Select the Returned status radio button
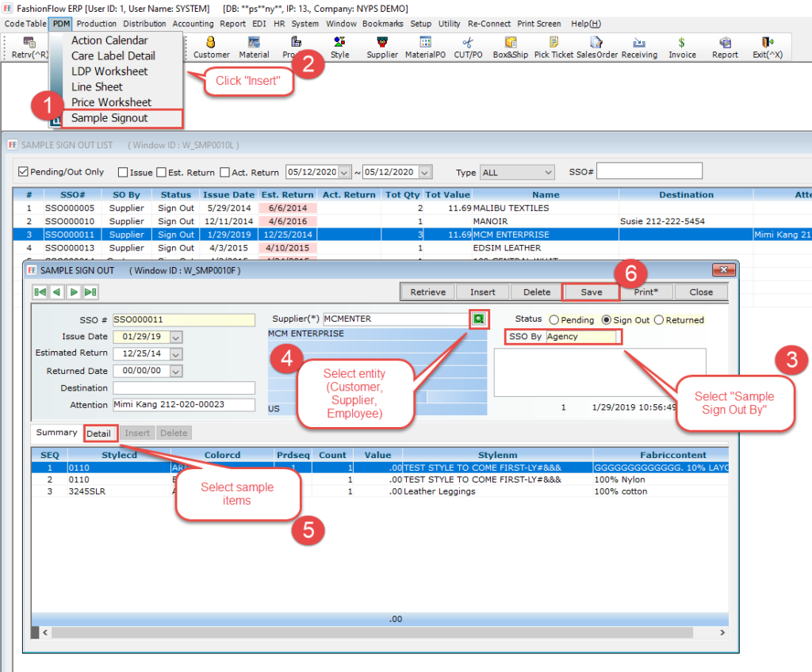The image size is (812, 672). click(x=660, y=320)
